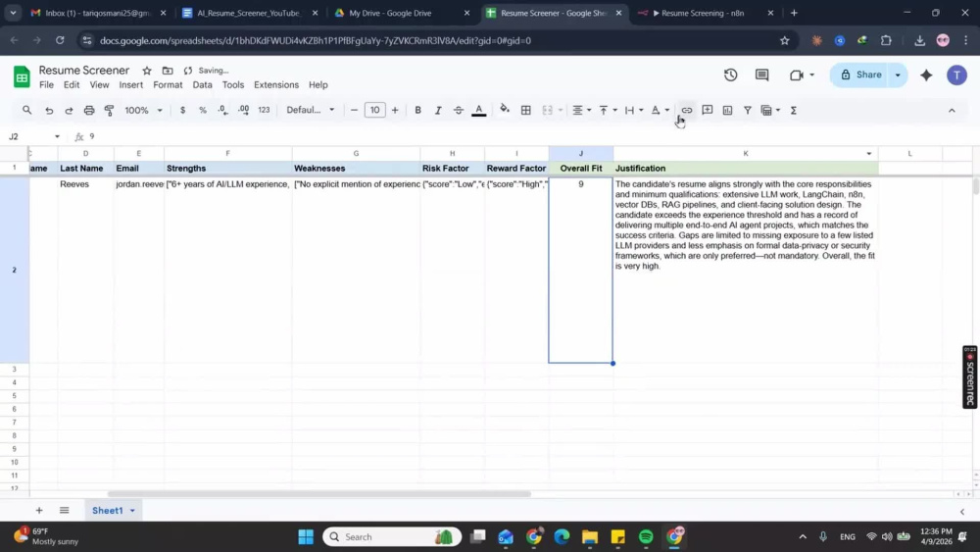
Task: Add a new sheet with plus
Action: (x=39, y=510)
